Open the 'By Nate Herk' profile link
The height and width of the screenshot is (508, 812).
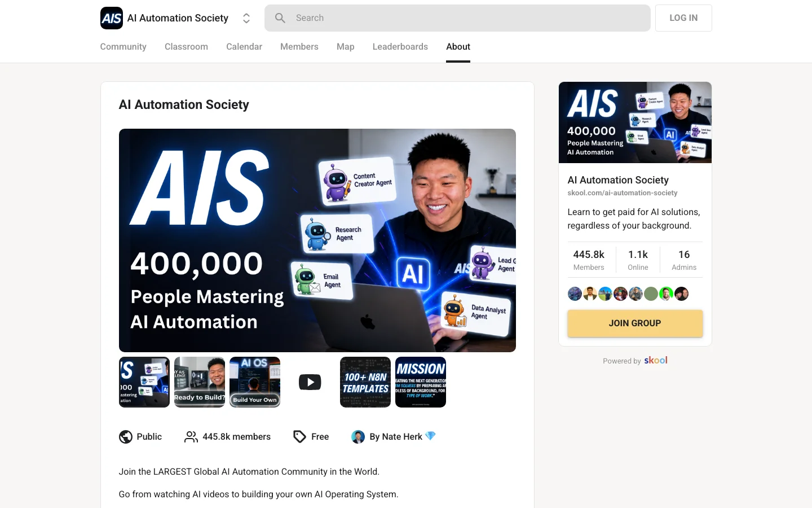[x=396, y=437]
